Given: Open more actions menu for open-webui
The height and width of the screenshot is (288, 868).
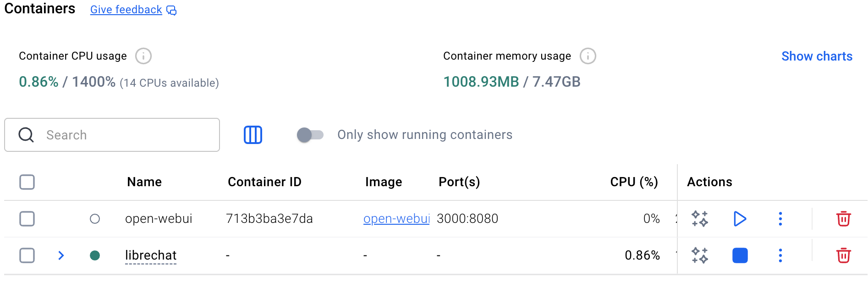Looking at the screenshot, I should pos(780,219).
